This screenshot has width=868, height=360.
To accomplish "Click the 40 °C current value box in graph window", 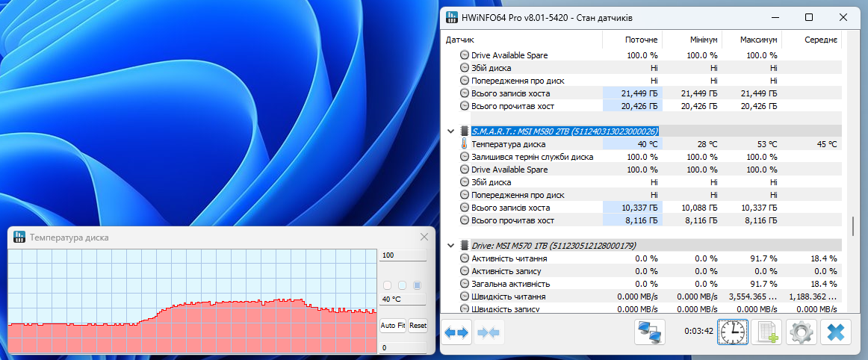I will coord(403,299).
